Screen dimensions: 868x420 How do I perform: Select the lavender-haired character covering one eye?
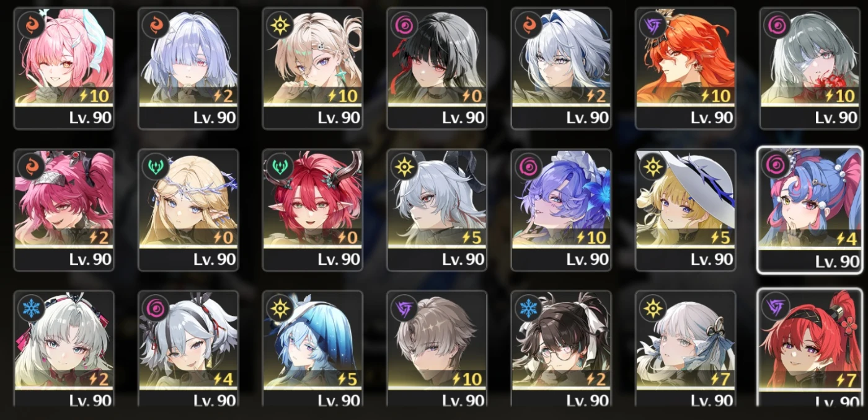click(x=188, y=68)
